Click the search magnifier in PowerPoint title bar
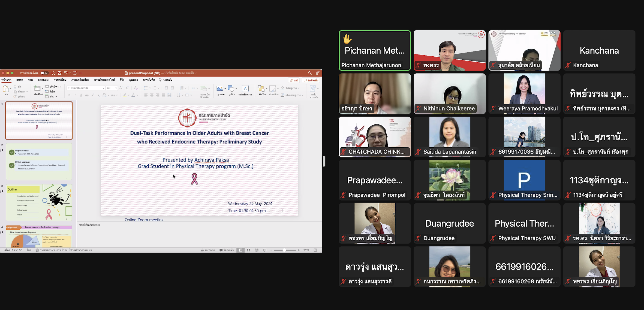Viewport: 644px width, 310px height. coord(310,73)
